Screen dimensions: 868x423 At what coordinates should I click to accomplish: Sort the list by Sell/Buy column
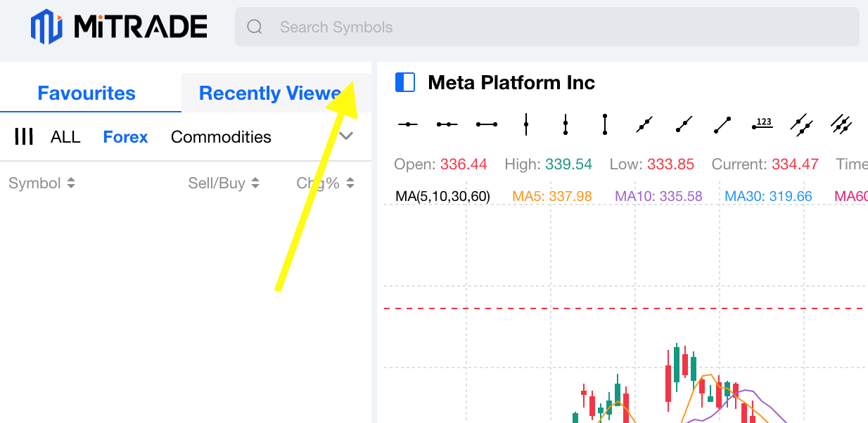click(224, 183)
